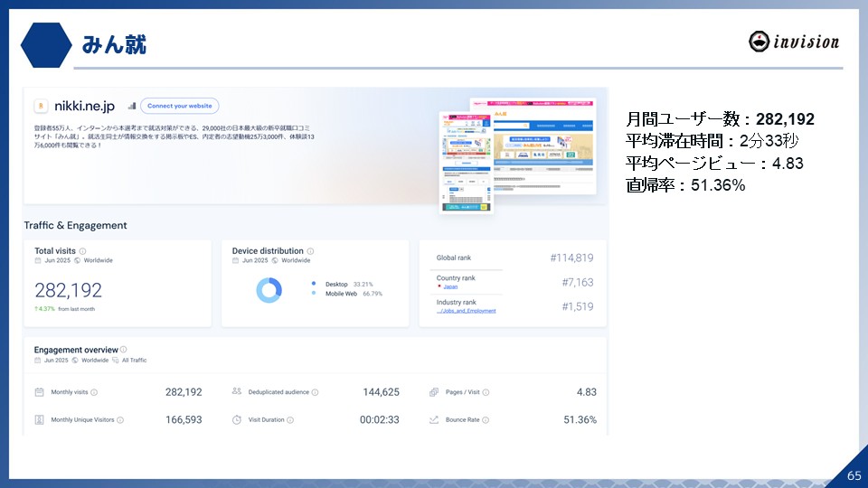Screen dimensions: 868x488
Task: Click the 平均滞在時間 line
Action: point(712,141)
